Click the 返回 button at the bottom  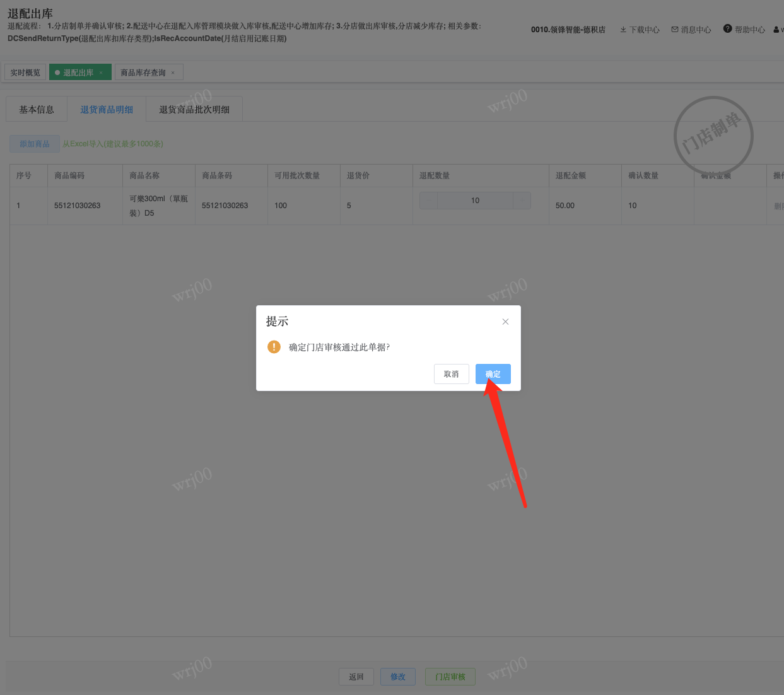tap(356, 677)
